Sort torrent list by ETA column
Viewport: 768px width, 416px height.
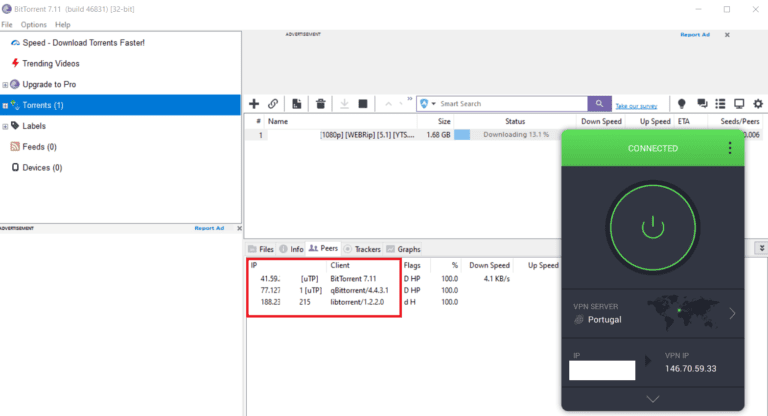coord(684,121)
